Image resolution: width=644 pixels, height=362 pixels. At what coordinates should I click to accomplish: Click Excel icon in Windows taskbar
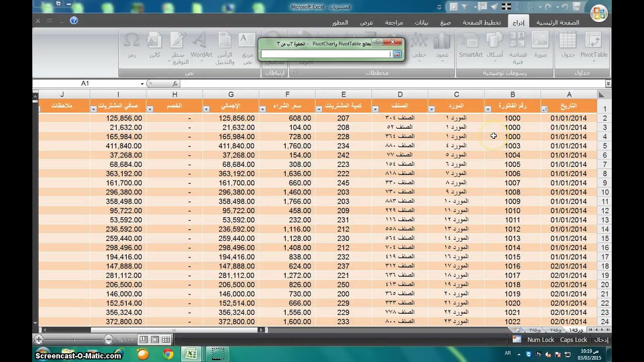click(191, 354)
